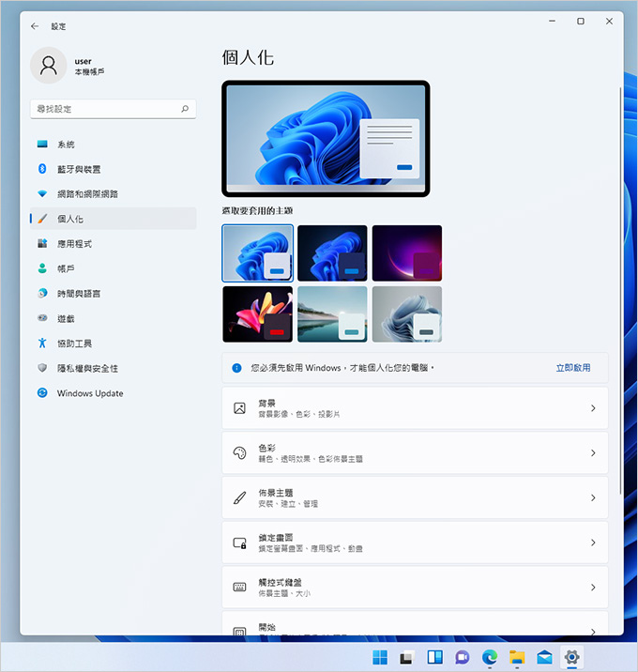Click the lock screen icon in 鎖定畫面 row
638x672 pixels.
239,543
